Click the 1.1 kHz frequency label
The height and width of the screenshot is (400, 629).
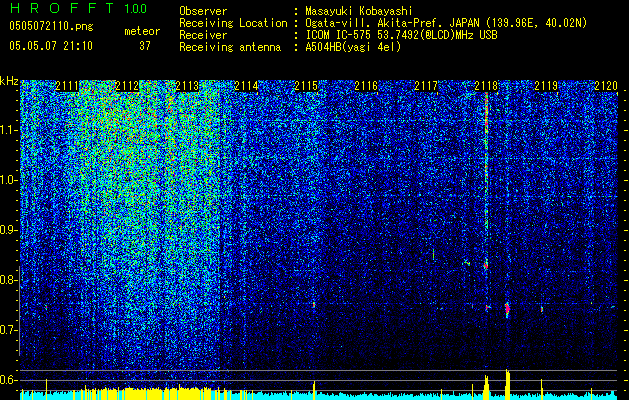pyautogui.click(x=9, y=130)
